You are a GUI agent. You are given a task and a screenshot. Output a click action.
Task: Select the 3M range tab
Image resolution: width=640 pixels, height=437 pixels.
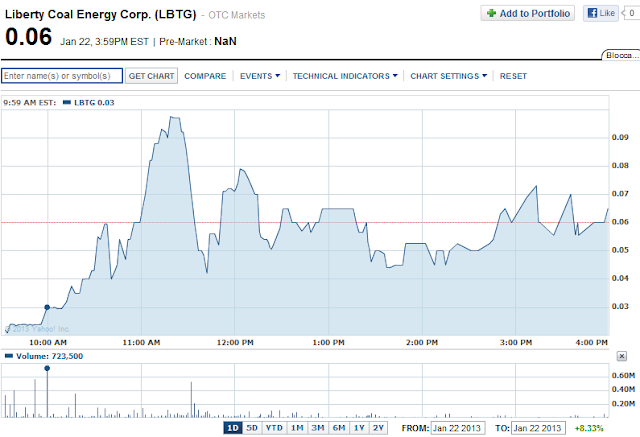(318, 428)
